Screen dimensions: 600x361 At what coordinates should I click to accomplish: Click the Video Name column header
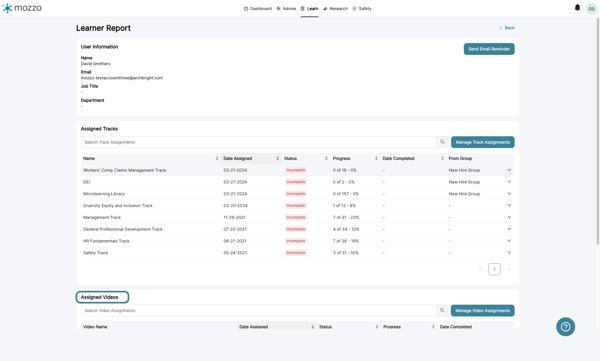[95, 327]
